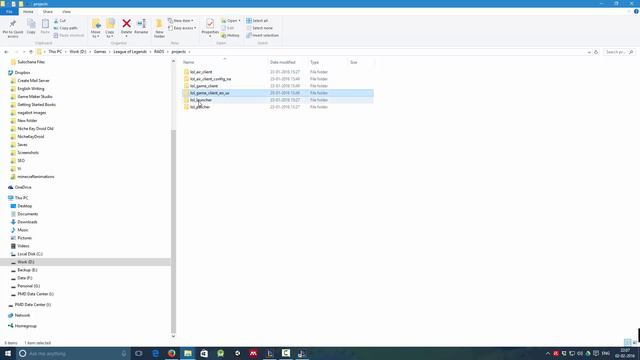The image size is (640, 360).
Task: Click 'This PC' in the address breadcrumb
Action: (x=55, y=52)
